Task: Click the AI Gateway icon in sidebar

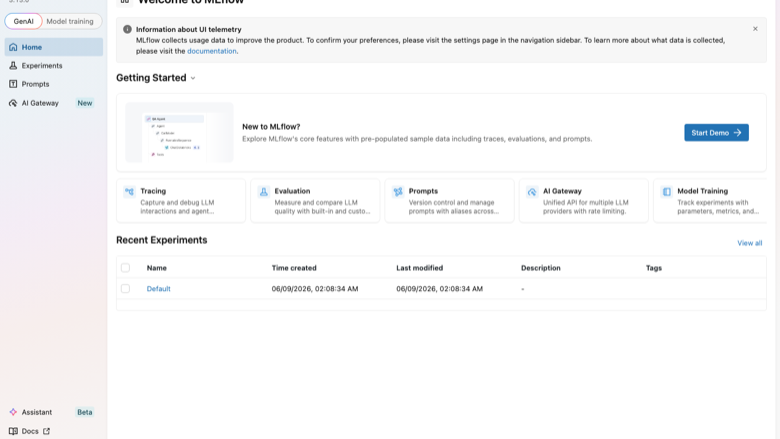Action: [x=13, y=103]
